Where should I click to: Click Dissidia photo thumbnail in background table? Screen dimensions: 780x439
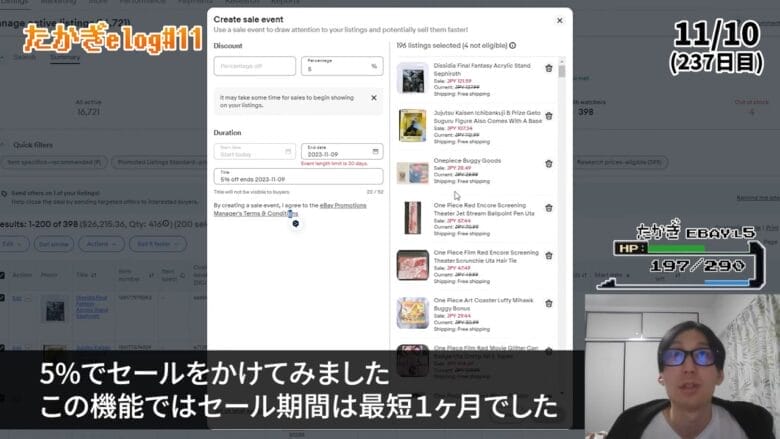point(55,310)
